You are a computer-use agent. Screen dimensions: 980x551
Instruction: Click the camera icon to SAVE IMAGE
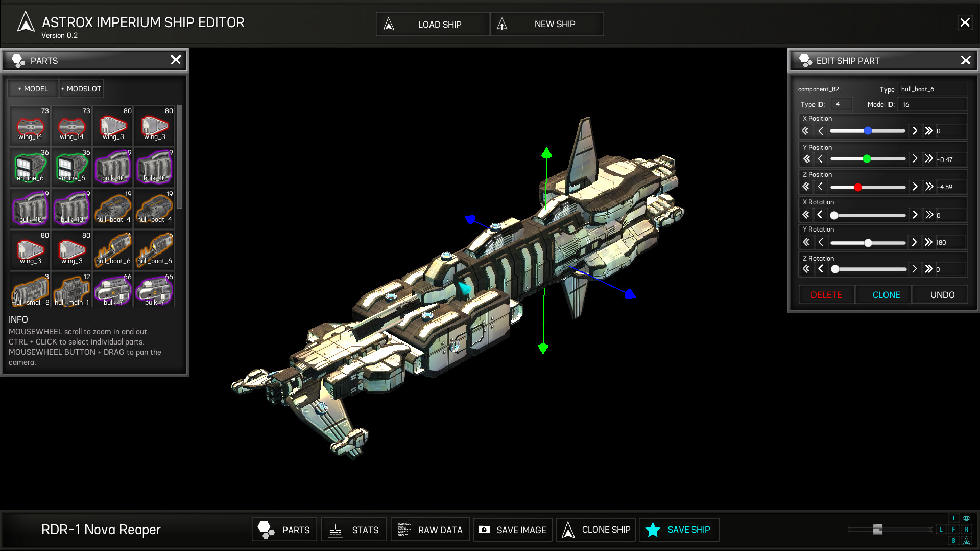click(x=484, y=530)
